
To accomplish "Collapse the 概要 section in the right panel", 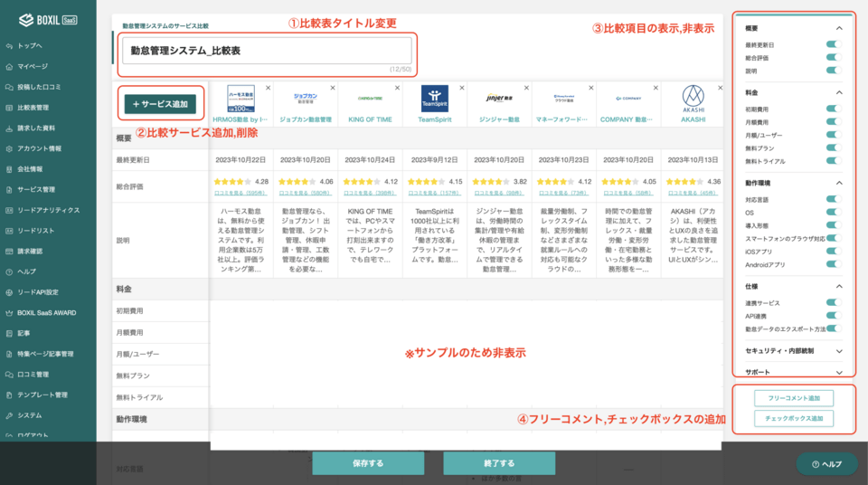I will click(x=839, y=28).
